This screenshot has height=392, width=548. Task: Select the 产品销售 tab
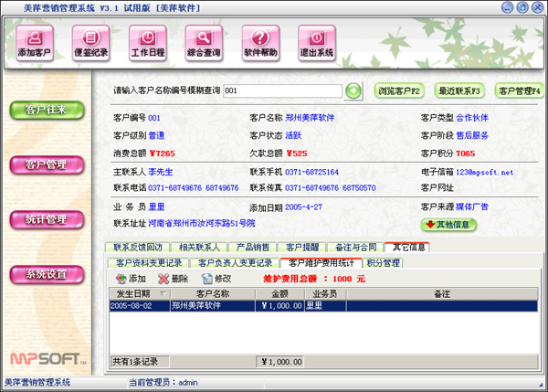click(x=253, y=248)
